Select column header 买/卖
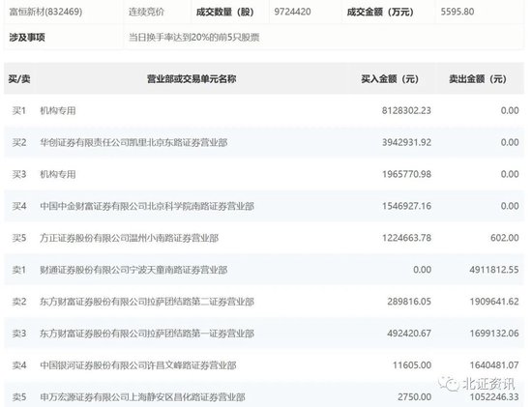532x407 pixels. tap(19, 79)
